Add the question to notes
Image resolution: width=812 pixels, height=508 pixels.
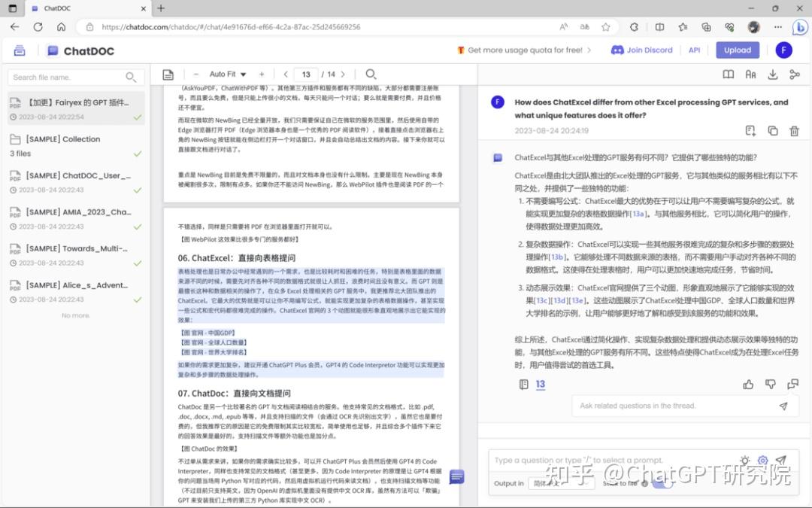750,131
